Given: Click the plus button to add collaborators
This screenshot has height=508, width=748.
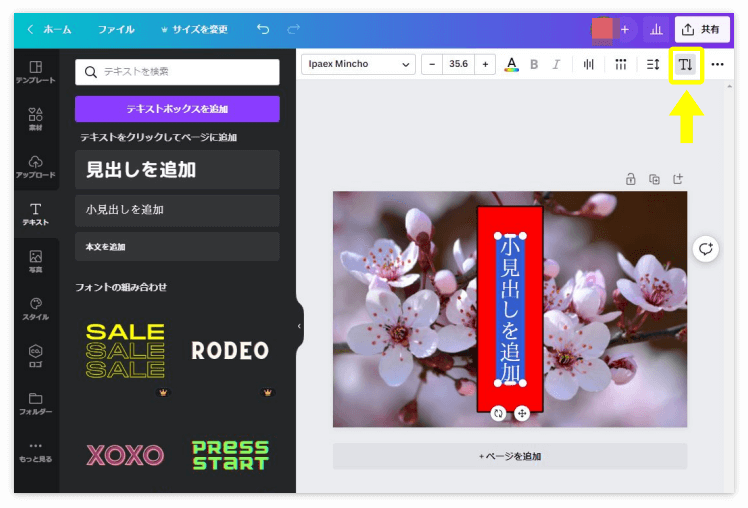Looking at the screenshot, I should click(x=625, y=30).
